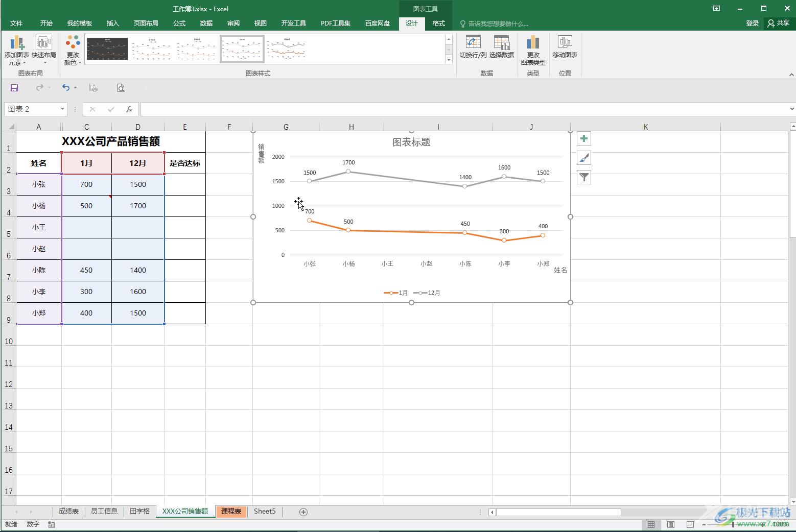This screenshot has height=532, width=796.
Task: Select the 1月 legend entry in chart
Action: [396, 293]
